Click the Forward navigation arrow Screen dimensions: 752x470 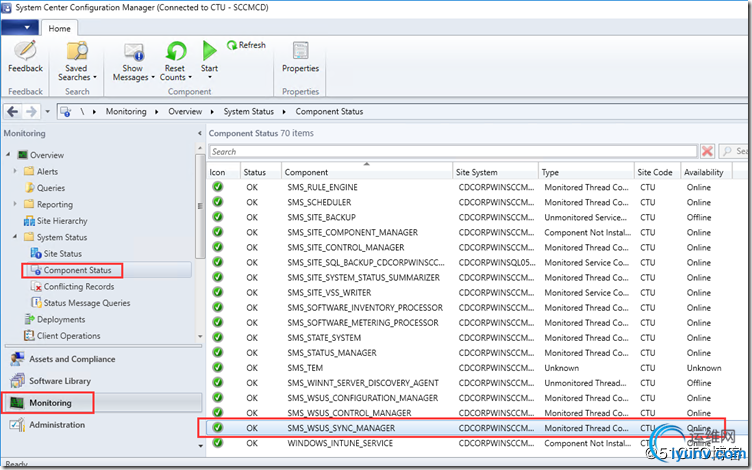(x=31, y=112)
